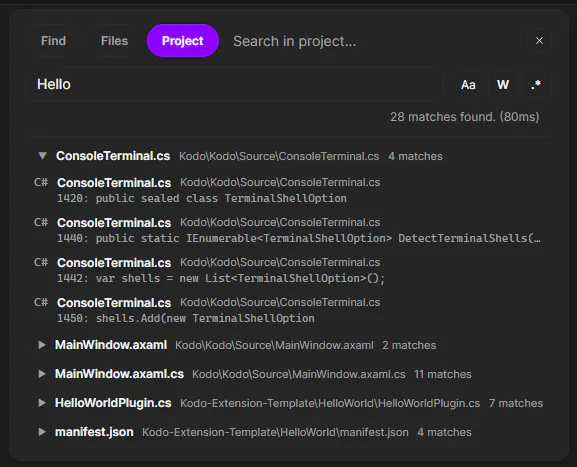Click C# icon beside line 1442 result
Image resolution: width=577 pixels, height=467 pixels.
tap(41, 262)
